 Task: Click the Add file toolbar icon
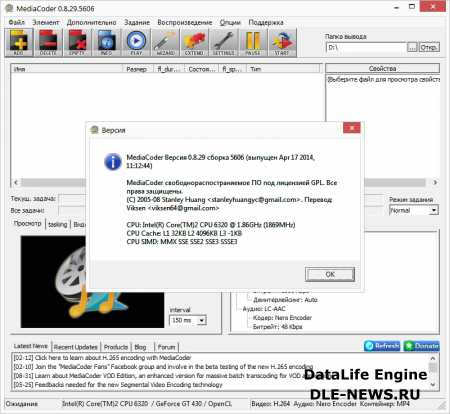coord(19,42)
